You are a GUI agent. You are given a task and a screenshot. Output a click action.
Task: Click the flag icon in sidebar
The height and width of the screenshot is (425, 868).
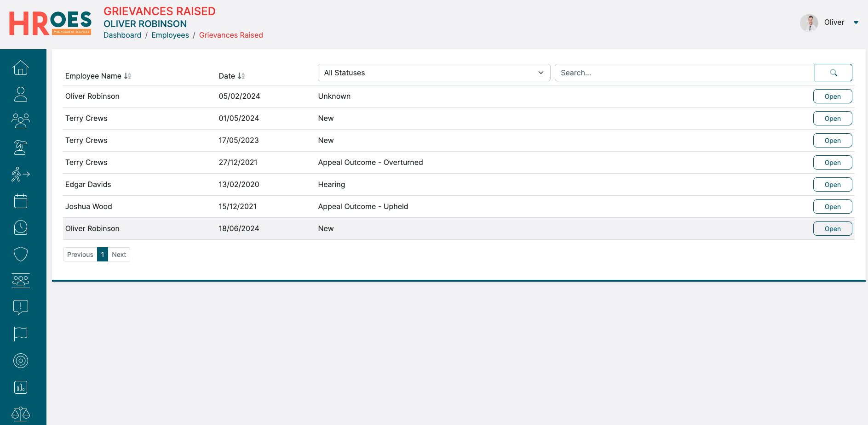(21, 334)
